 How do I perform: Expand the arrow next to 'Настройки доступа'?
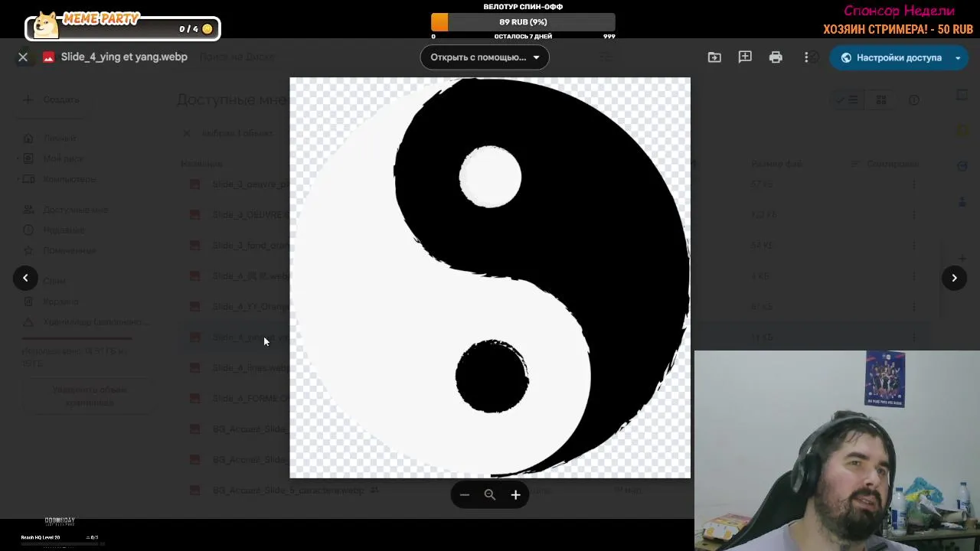coord(958,57)
